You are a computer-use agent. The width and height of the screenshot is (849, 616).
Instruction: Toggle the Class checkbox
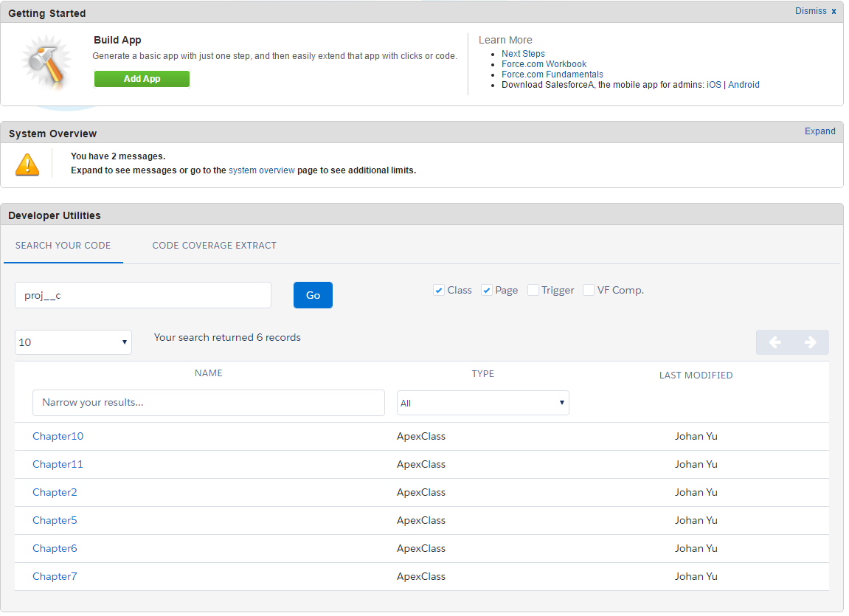click(x=439, y=291)
